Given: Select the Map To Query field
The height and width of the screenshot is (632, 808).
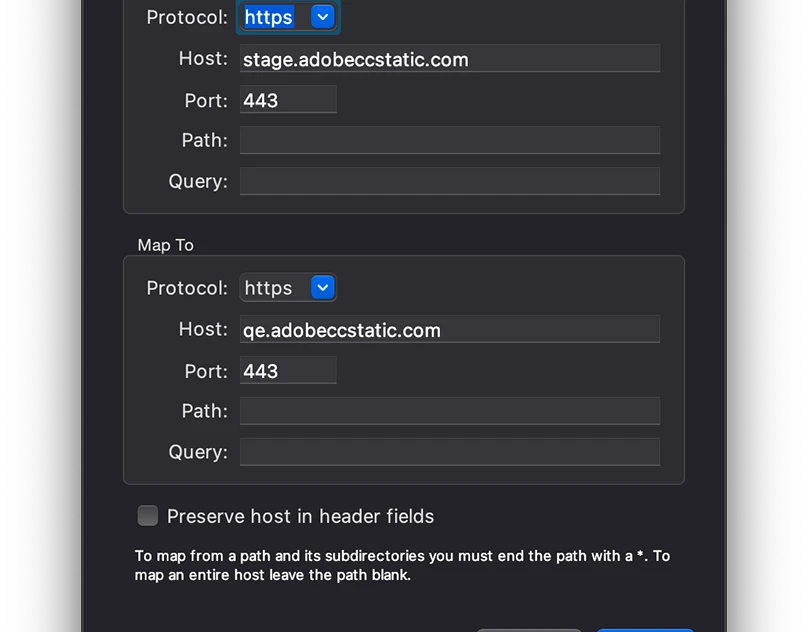Looking at the screenshot, I should [x=449, y=452].
